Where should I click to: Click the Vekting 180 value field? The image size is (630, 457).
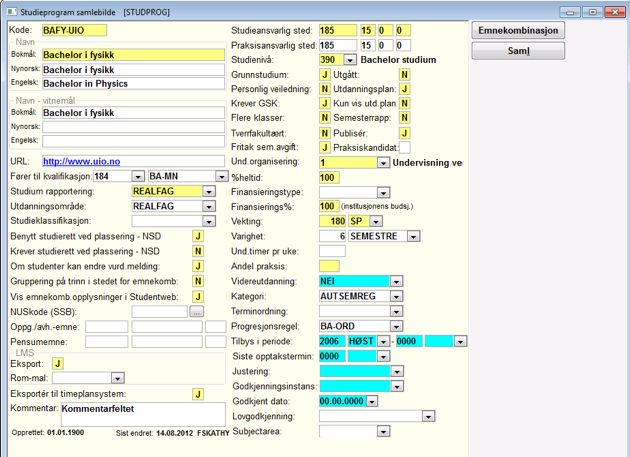[332, 221]
